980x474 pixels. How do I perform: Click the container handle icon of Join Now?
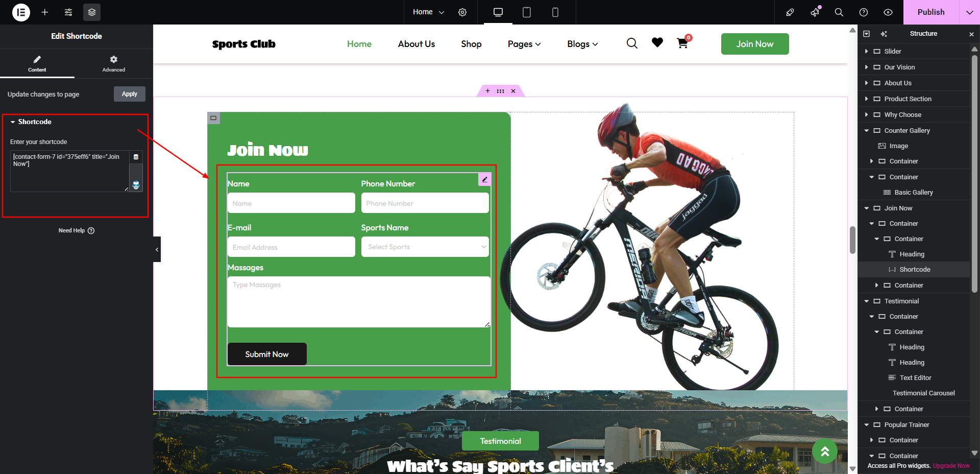click(x=213, y=118)
